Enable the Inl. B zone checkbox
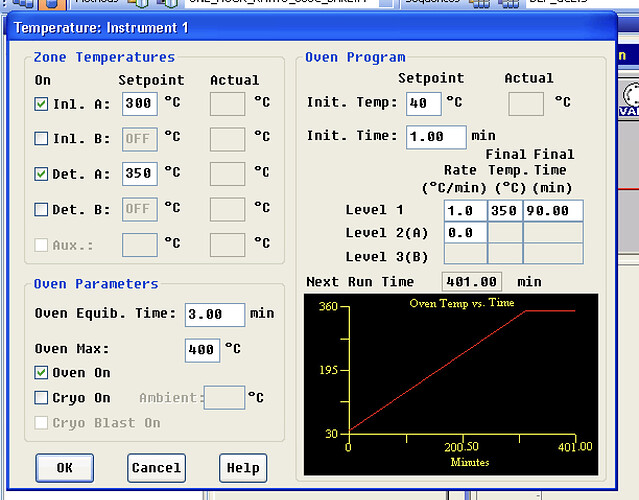The width and height of the screenshot is (639, 500). 41,139
